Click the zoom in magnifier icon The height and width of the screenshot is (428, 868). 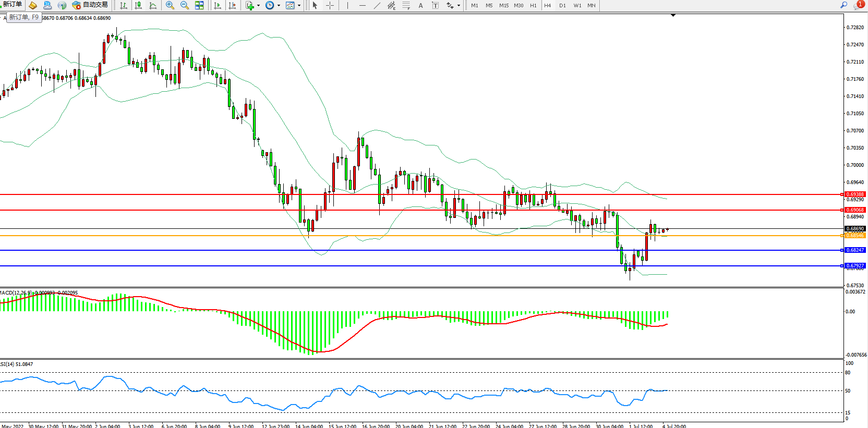[170, 5]
